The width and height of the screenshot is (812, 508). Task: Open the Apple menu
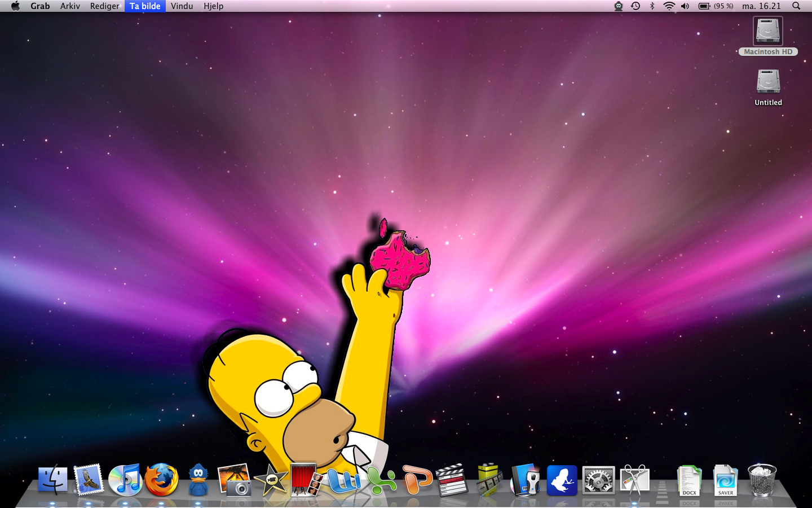click(15, 6)
